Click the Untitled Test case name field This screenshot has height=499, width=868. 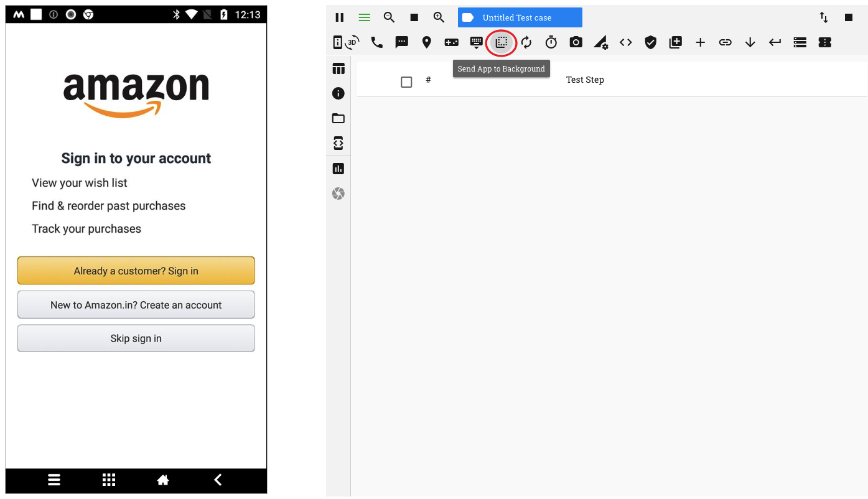[x=520, y=17]
